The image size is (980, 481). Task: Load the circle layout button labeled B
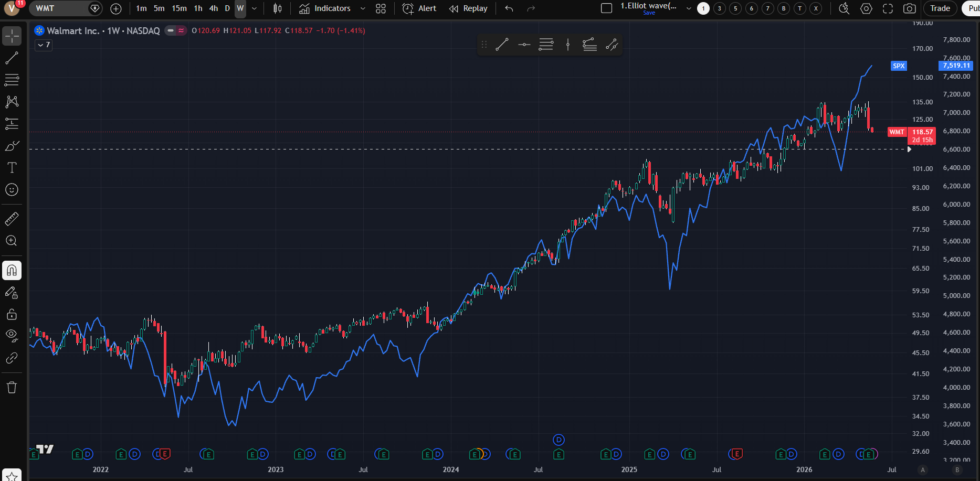pyautogui.click(x=784, y=8)
